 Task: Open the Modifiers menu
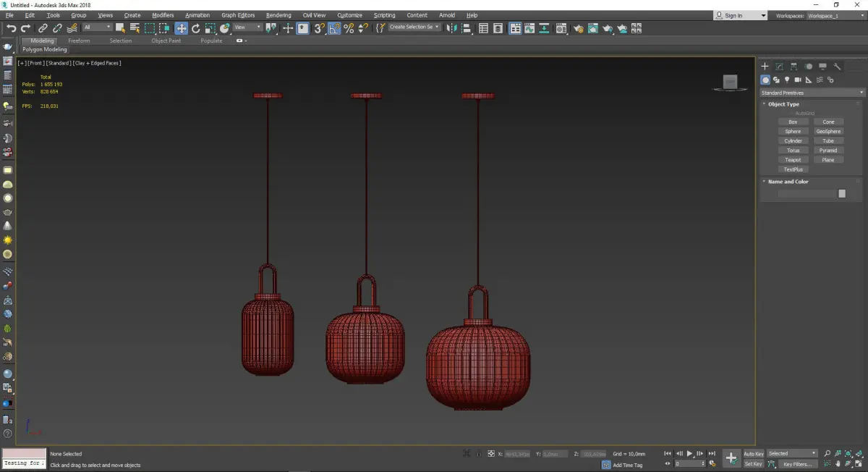point(163,15)
